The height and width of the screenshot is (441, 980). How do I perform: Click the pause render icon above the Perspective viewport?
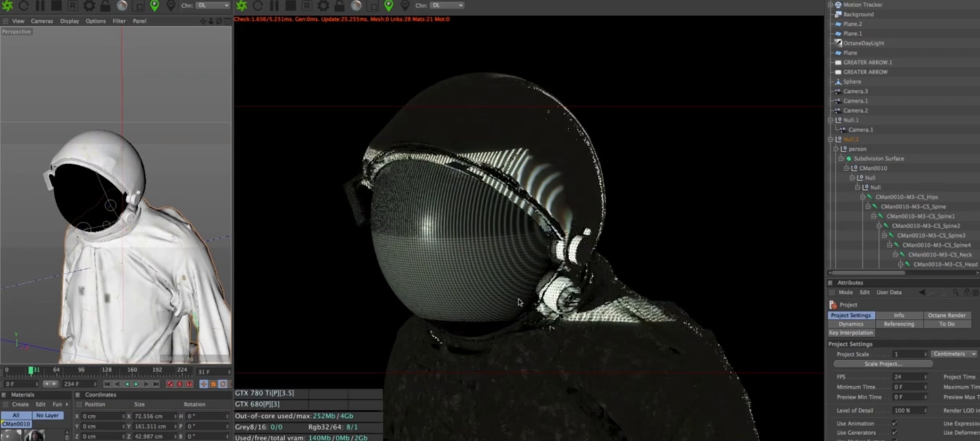click(40, 6)
